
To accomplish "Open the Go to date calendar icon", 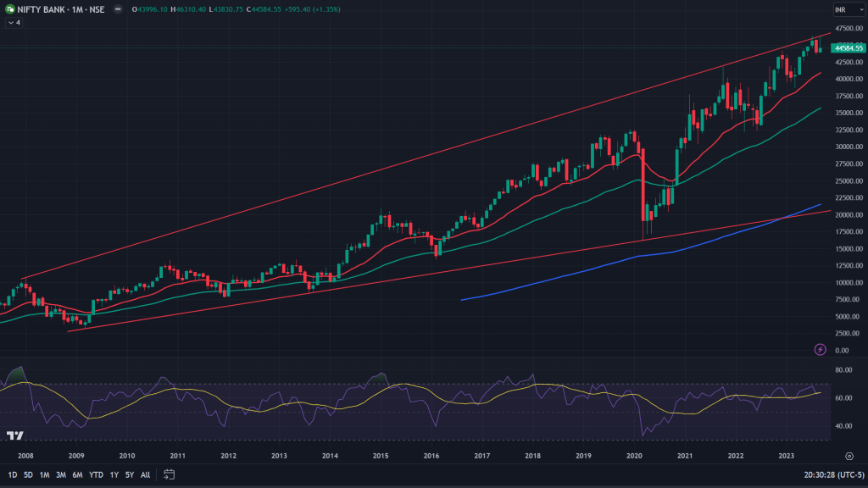I will coord(169,474).
